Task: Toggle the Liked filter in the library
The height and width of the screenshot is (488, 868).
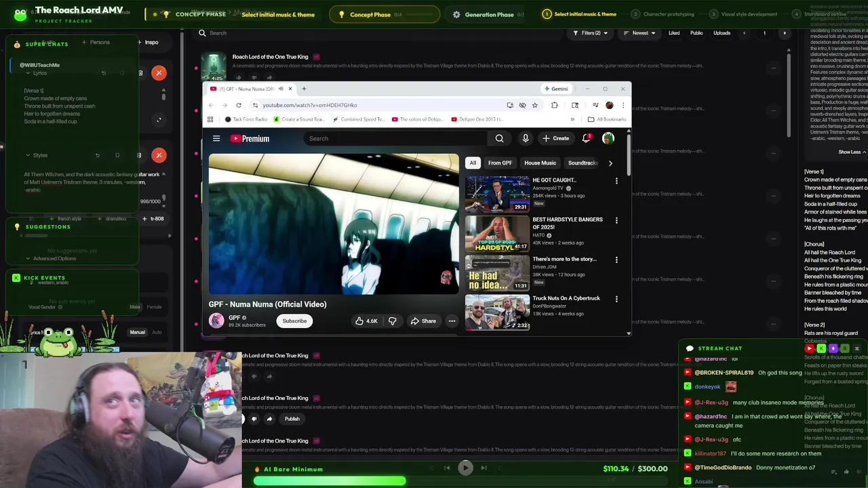Action: point(674,33)
